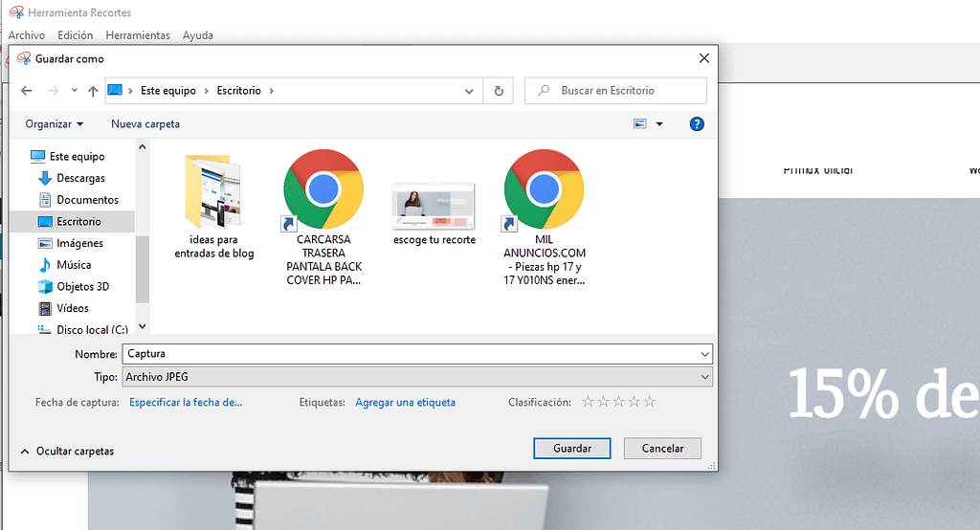The image size is (980, 530).
Task: Open the Organizar menu
Action: [x=54, y=123]
